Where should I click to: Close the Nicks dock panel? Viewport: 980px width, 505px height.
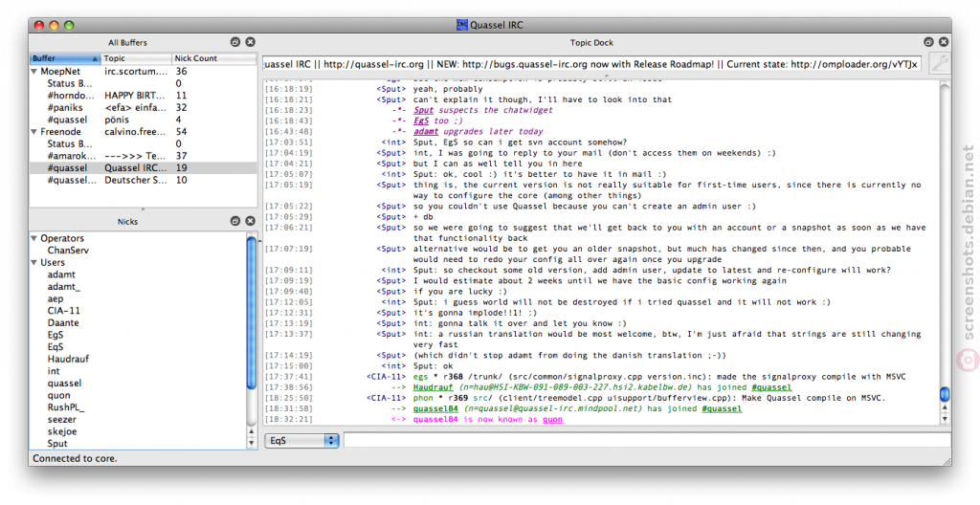[250, 221]
